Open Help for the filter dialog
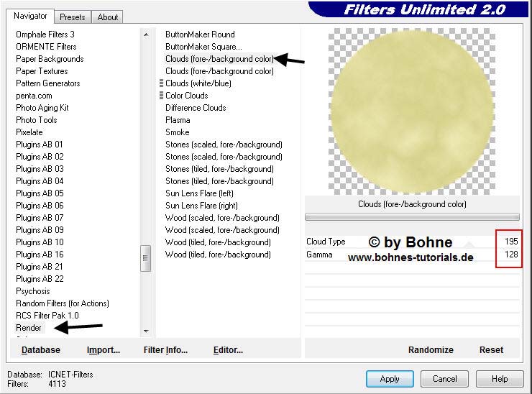The image size is (532, 394). click(500, 378)
